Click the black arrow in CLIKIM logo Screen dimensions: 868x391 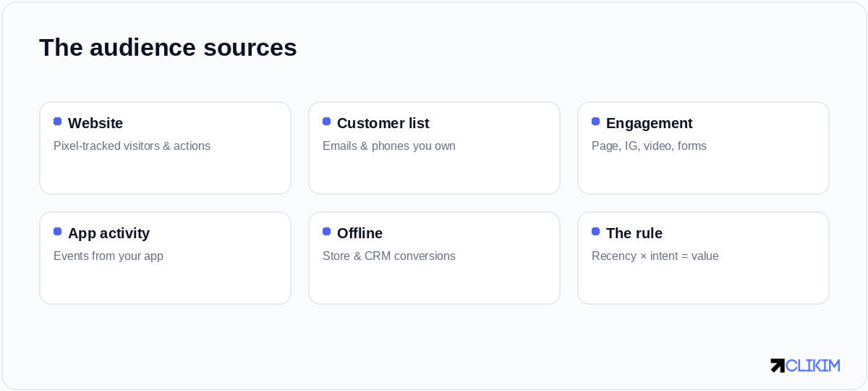pyautogui.click(x=778, y=366)
